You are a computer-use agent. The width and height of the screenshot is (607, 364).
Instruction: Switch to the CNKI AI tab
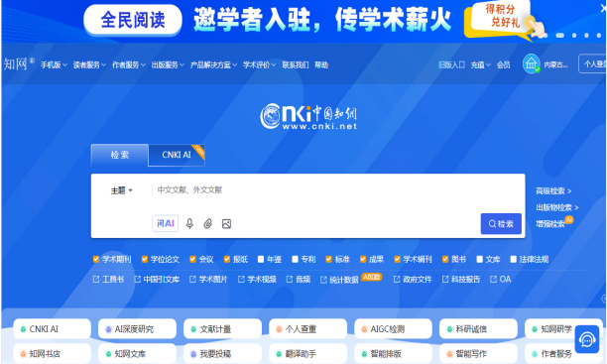[177, 155]
